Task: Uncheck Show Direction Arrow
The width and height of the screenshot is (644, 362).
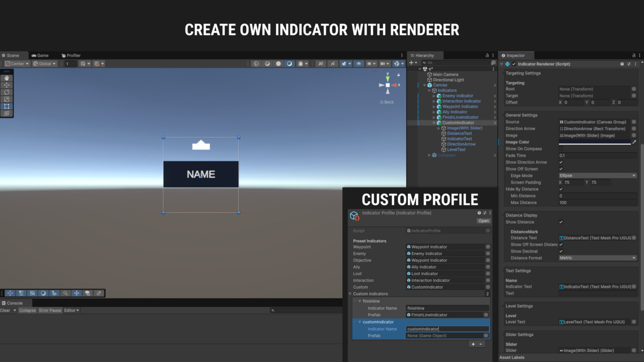Action: click(561, 162)
